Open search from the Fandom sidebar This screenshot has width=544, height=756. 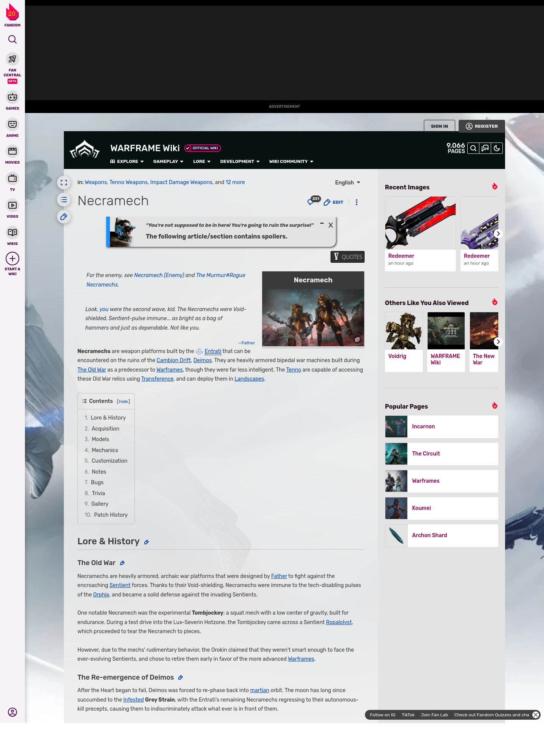[12, 39]
